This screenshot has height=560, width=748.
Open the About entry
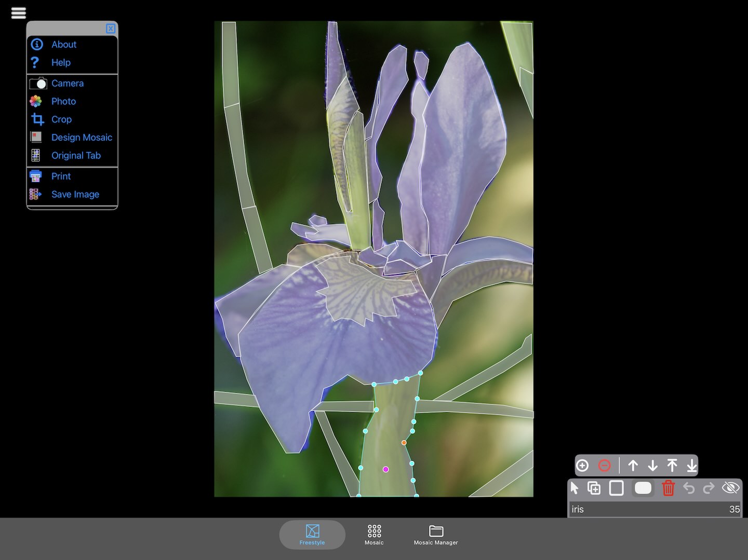pos(72,45)
